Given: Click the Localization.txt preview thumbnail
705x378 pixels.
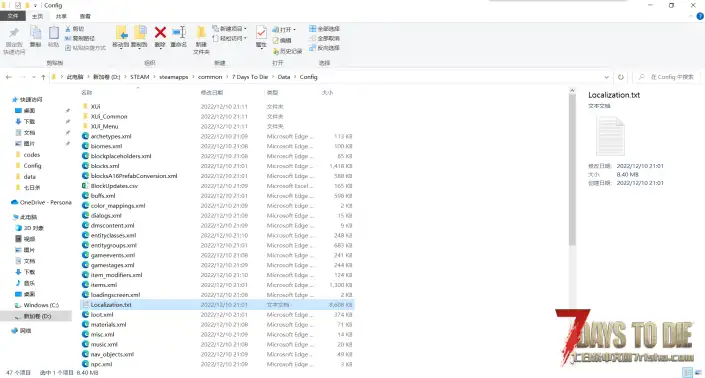Looking at the screenshot, I should coord(610,136).
